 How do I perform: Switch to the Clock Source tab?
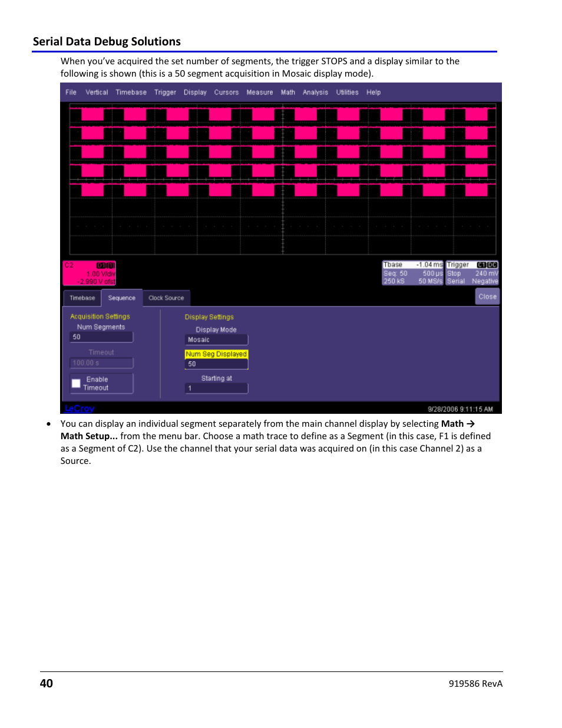[166, 298]
